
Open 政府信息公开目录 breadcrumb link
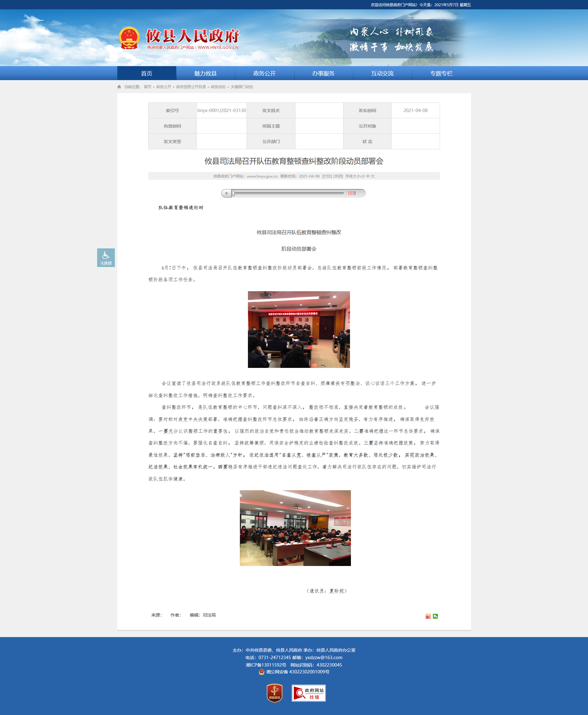point(191,87)
